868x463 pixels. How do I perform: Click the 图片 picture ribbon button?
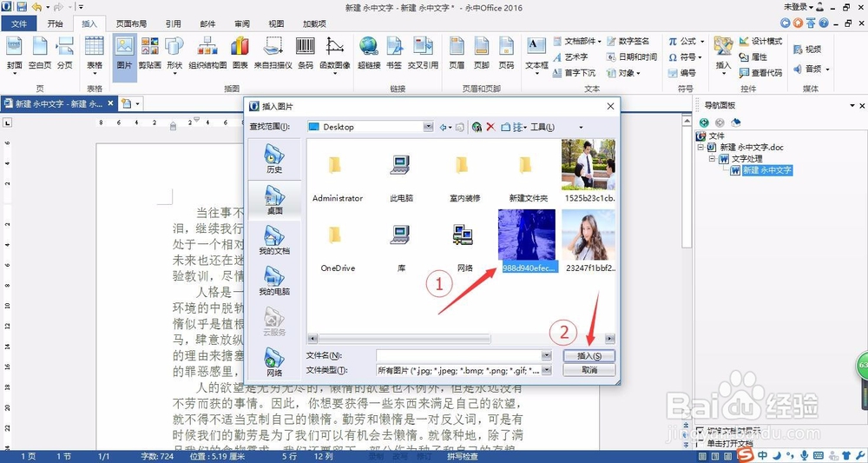coord(124,56)
